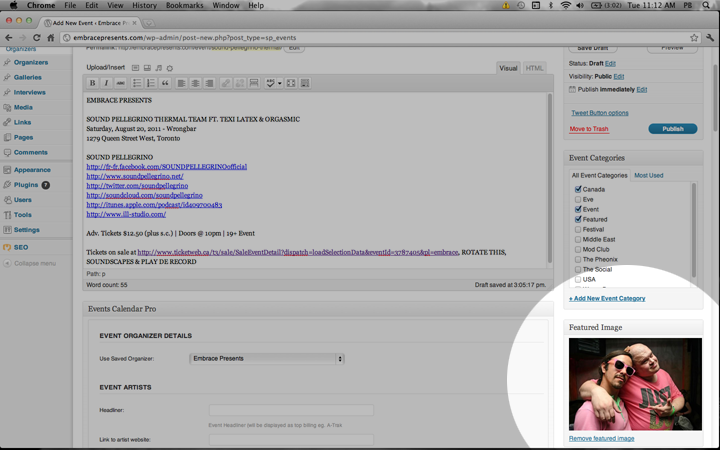
Task: Switch to the HTML editor tab
Action: pos(535,68)
